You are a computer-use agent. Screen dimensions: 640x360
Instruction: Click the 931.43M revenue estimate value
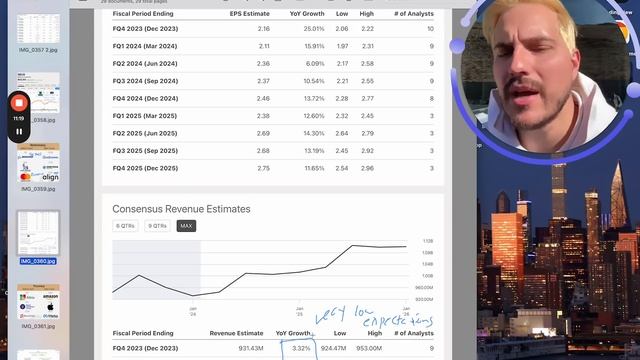click(x=251, y=349)
